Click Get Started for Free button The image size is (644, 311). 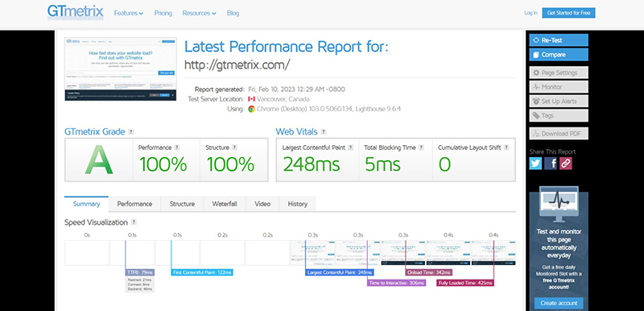(x=568, y=13)
